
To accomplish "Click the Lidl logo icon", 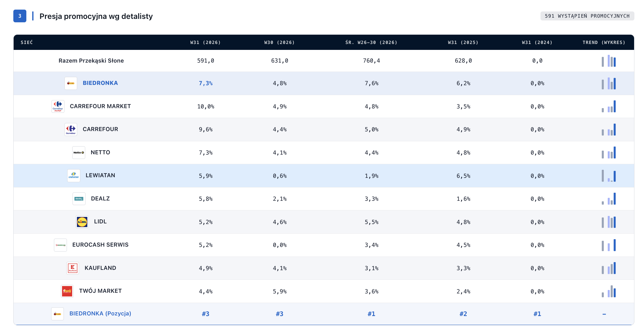I will pyautogui.click(x=82, y=222).
